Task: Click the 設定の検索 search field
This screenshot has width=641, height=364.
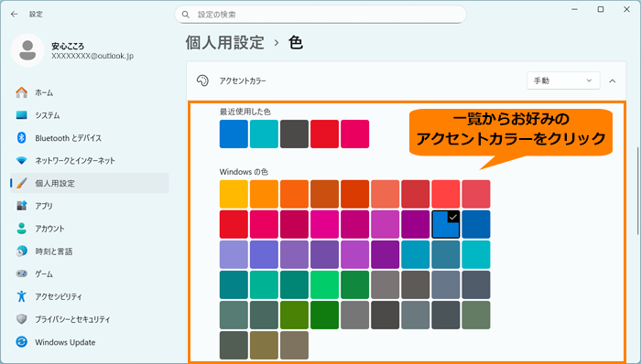Action: 320,15
